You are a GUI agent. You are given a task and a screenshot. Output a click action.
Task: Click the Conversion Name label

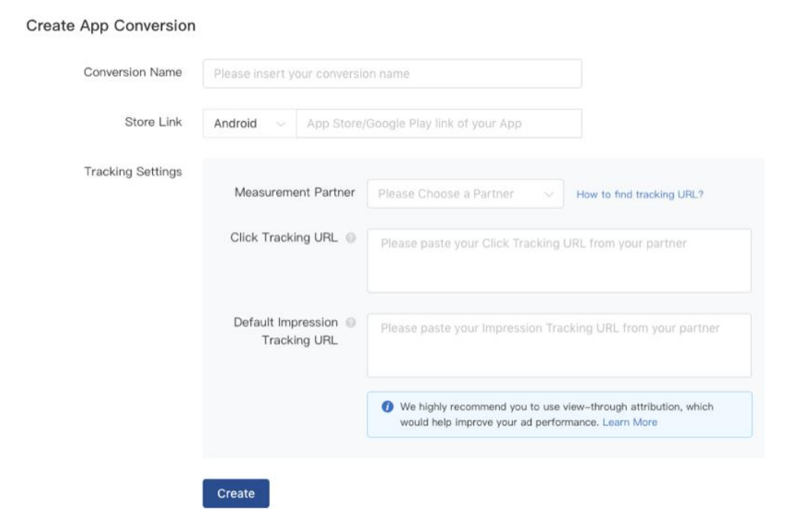133,73
